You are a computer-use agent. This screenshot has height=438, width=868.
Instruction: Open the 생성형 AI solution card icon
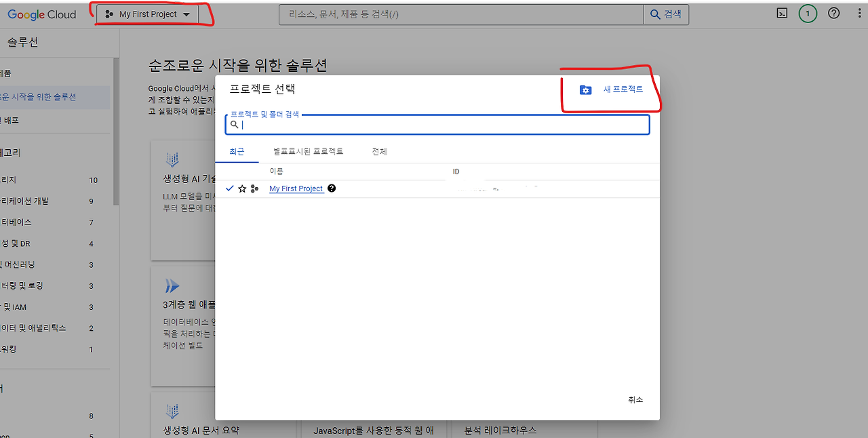(x=172, y=160)
